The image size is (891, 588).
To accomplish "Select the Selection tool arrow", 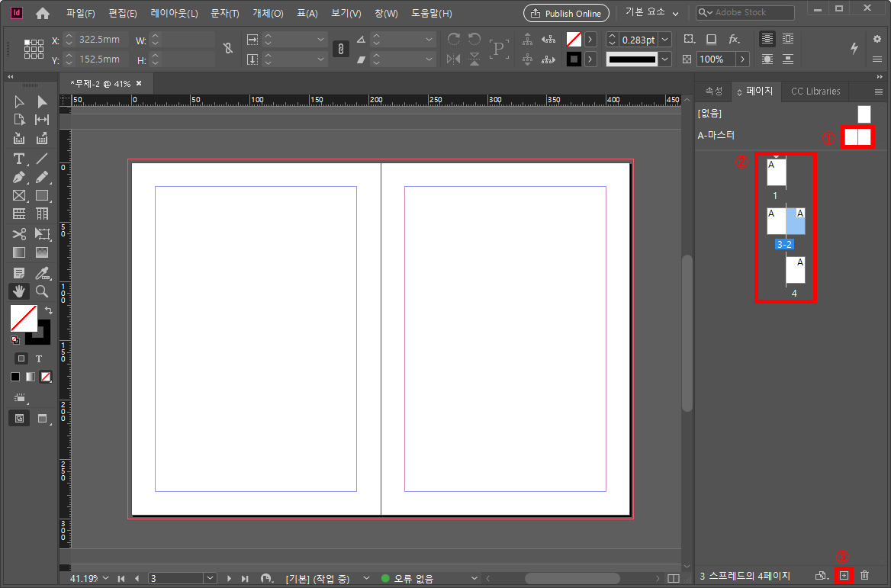I will point(19,101).
